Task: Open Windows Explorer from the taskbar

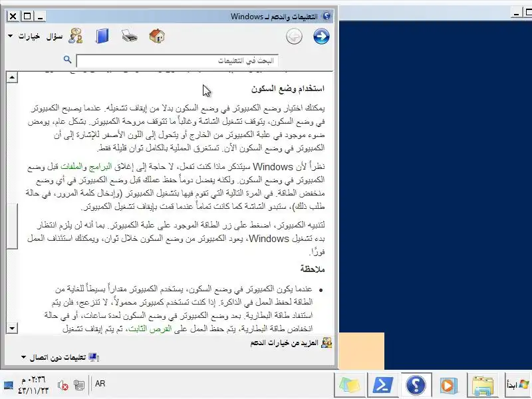Action: pyautogui.click(x=483, y=384)
